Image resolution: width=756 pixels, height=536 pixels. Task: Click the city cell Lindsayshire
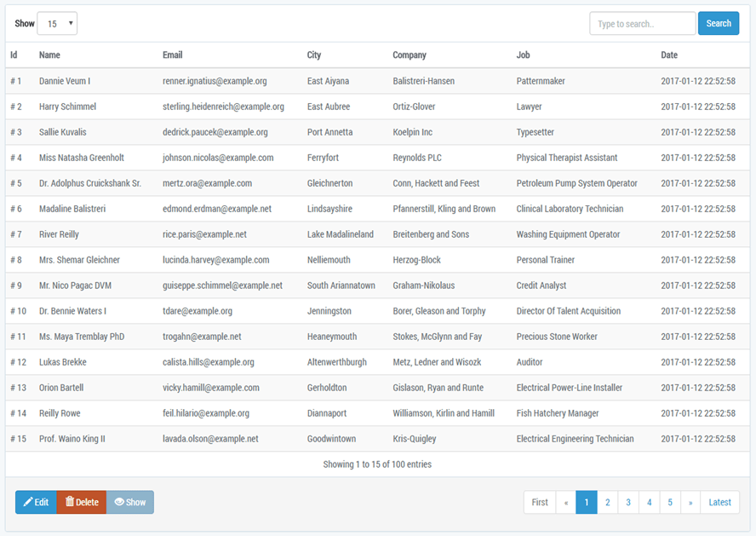click(x=329, y=209)
